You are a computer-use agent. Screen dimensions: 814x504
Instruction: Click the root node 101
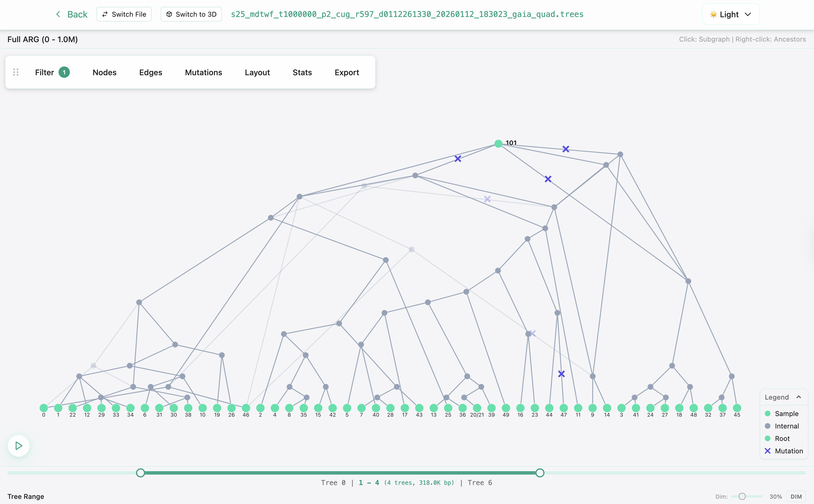(498, 144)
